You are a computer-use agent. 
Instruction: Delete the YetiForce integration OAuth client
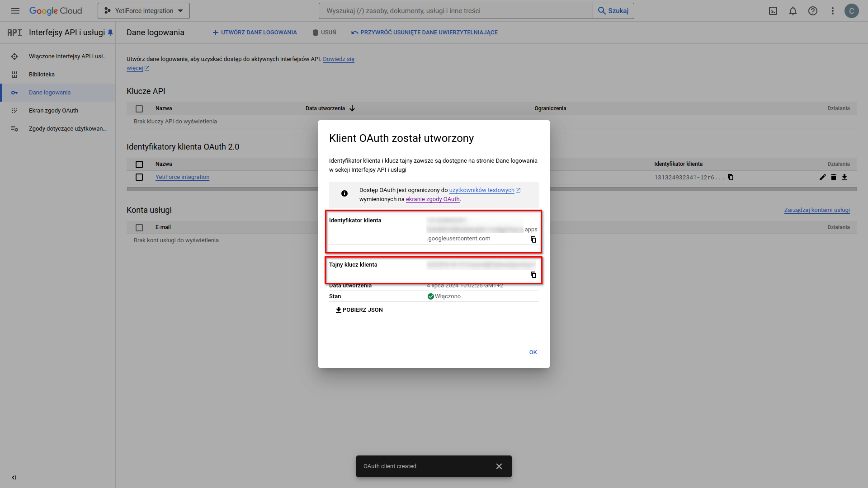click(834, 177)
